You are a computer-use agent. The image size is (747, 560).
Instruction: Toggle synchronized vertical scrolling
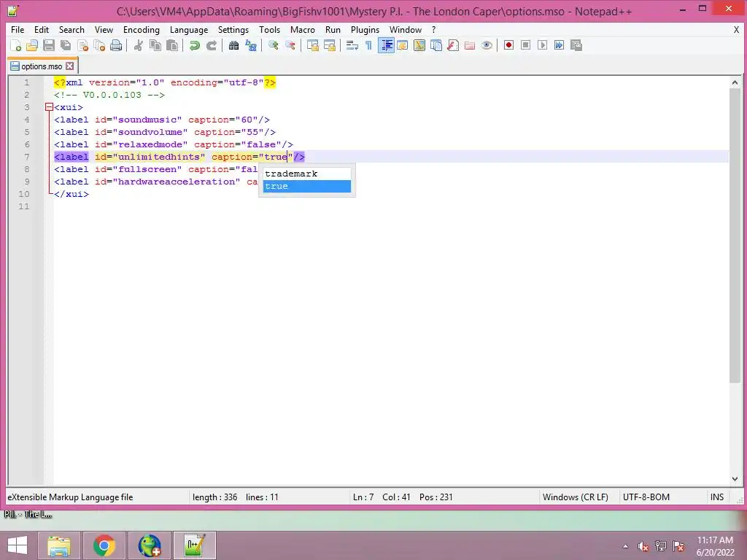pyautogui.click(x=312, y=45)
